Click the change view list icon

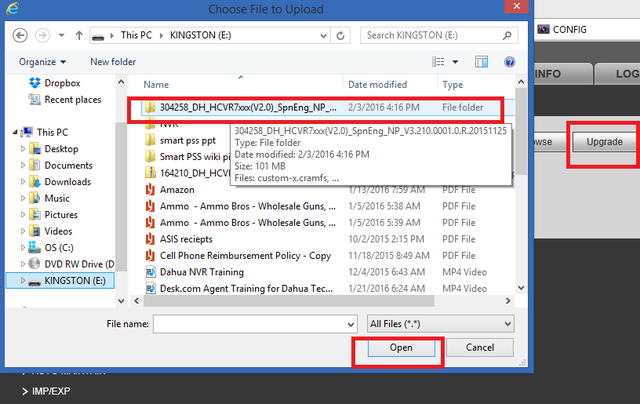point(438,62)
